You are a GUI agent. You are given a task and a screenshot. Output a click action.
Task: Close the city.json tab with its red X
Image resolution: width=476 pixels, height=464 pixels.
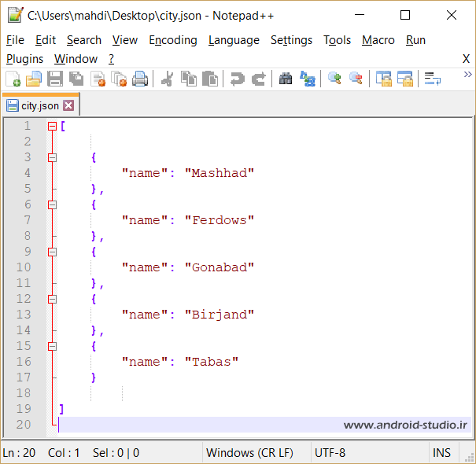pos(68,105)
